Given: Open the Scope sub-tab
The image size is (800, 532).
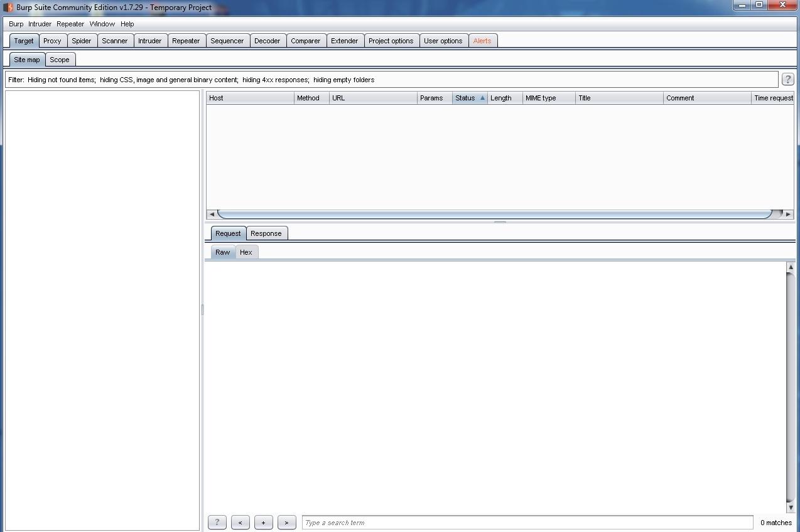Looking at the screenshot, I should pos(60,59).
